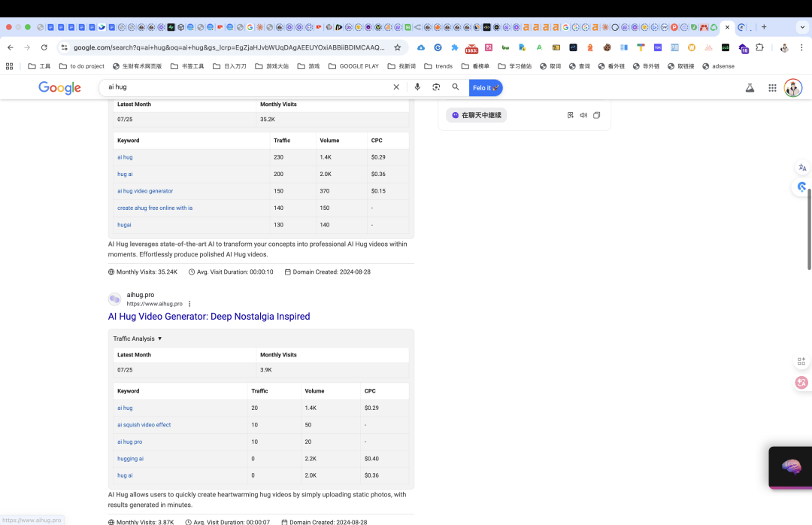Open the 查词 bookmark
This screenshot has height=525, width=812.
click(x=580, y=66)
